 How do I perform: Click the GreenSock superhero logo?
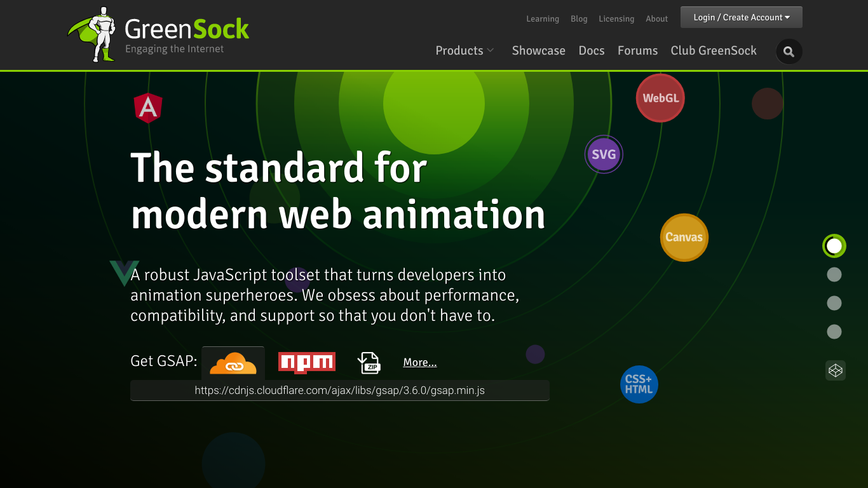pos(93,34)
